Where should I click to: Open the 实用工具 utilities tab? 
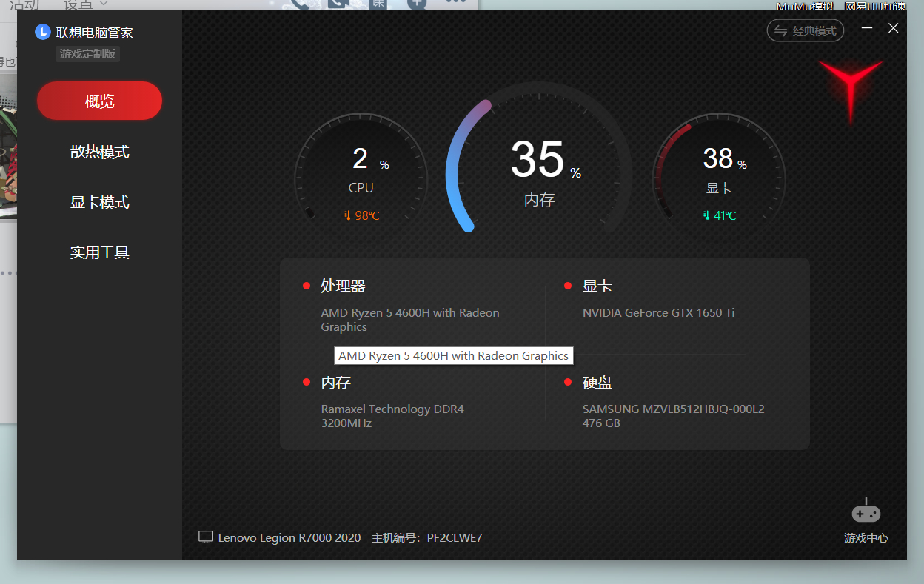(x=99, y=252)
